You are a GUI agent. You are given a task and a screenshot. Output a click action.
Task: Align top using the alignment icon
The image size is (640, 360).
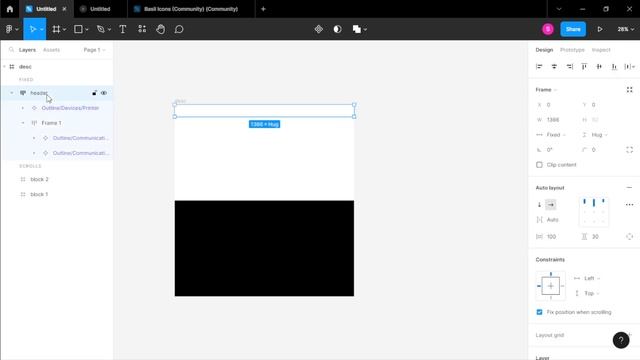(x=584, y=67)
